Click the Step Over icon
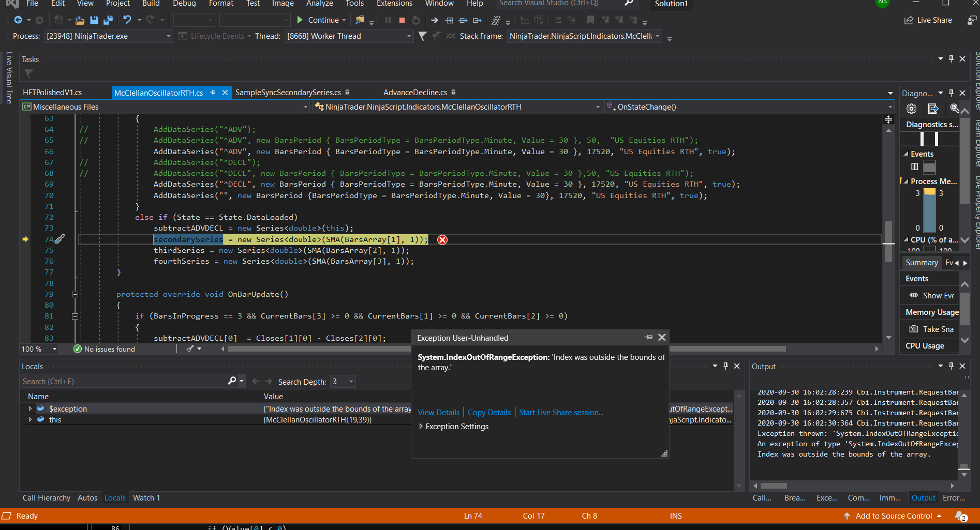The image size is (980, 530). (463, 20)
